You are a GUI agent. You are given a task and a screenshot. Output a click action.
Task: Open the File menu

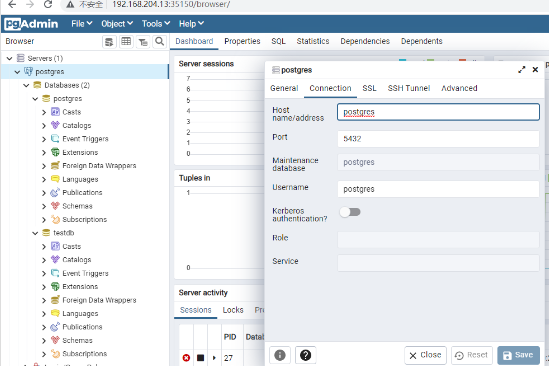point(82,24)
